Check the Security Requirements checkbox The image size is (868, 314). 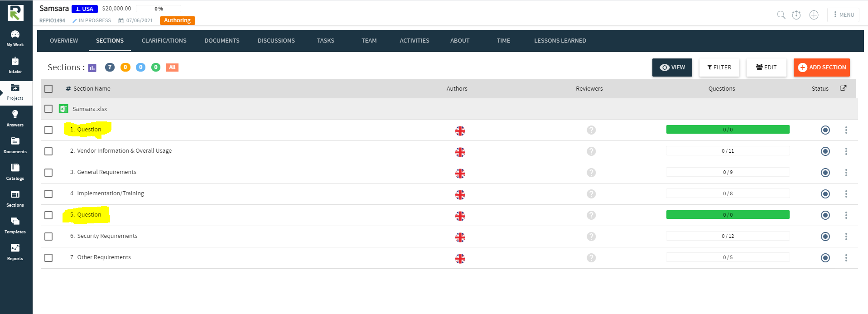tap(48, 237)
